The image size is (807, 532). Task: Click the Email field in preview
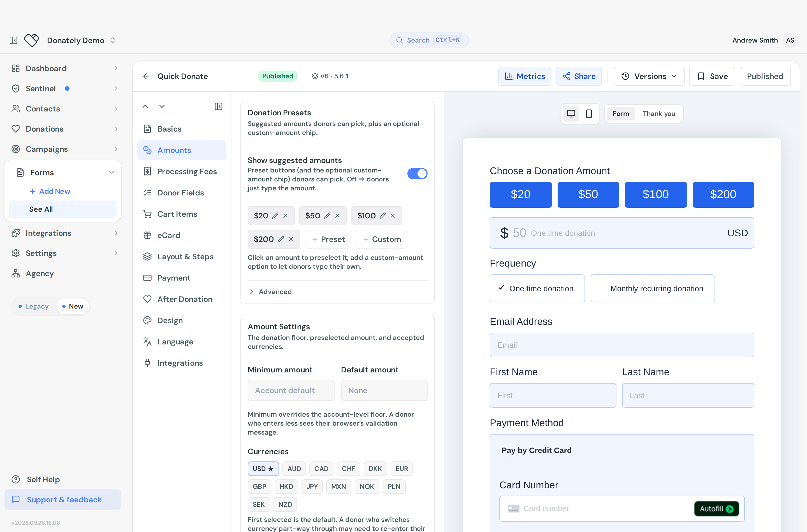(x=622, y=345)
